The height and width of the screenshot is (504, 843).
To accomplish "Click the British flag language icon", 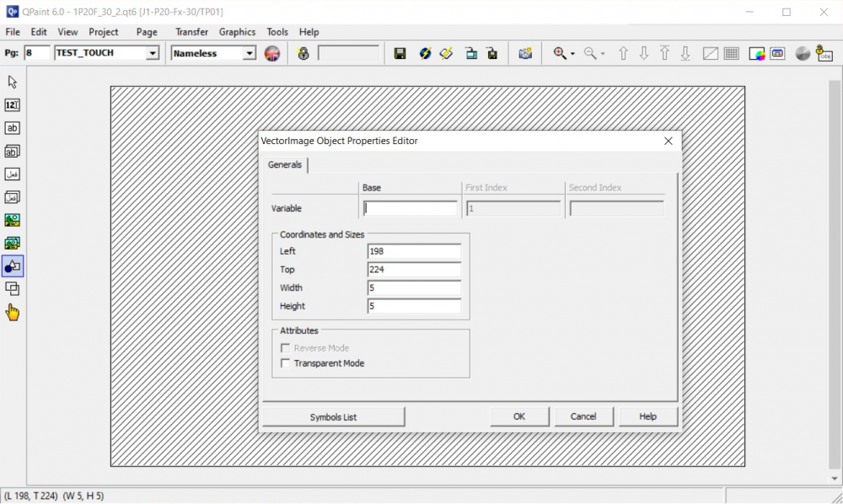I will pyautogui.click(x=272, y=54).
